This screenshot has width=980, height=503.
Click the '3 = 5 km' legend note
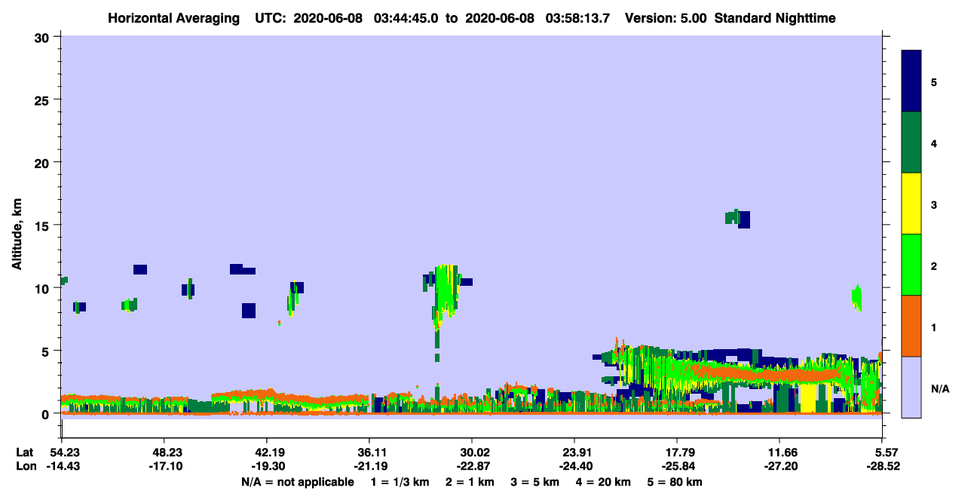pos(535,482)
